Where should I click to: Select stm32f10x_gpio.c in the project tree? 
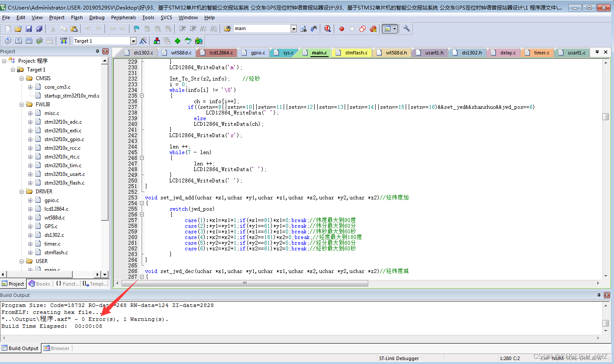pyautogui.click(x=64, y=139)
